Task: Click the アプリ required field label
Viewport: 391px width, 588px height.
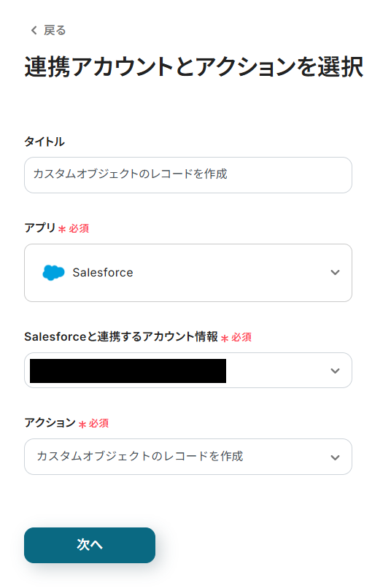Action: (39, 228)
